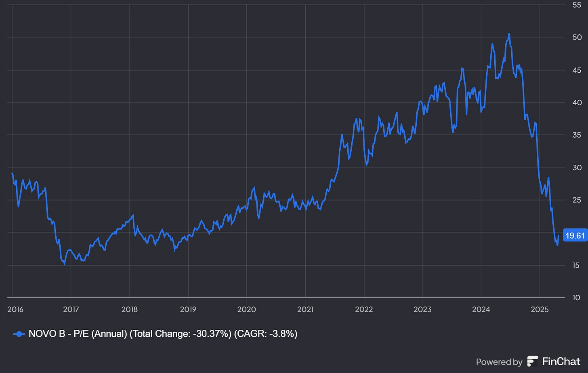This screenshot has height=373, width=588.
Task: Open the FinChat wordmark link
Action: [561, 362]
